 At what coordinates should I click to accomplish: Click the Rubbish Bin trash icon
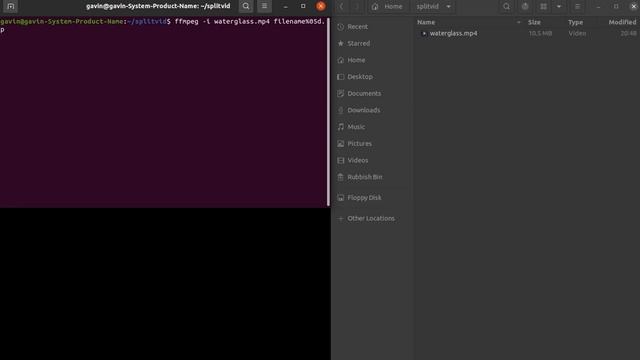tap(340, 177)
